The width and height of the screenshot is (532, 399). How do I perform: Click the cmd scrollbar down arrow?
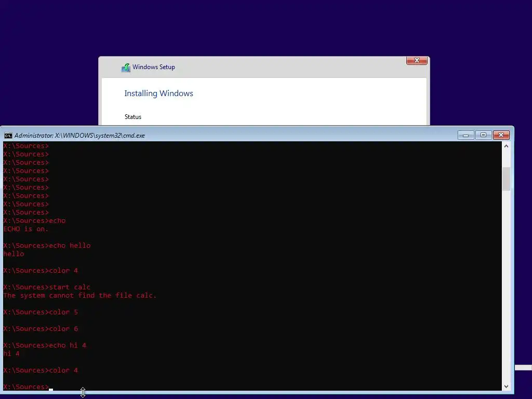(x=506, y=386)
